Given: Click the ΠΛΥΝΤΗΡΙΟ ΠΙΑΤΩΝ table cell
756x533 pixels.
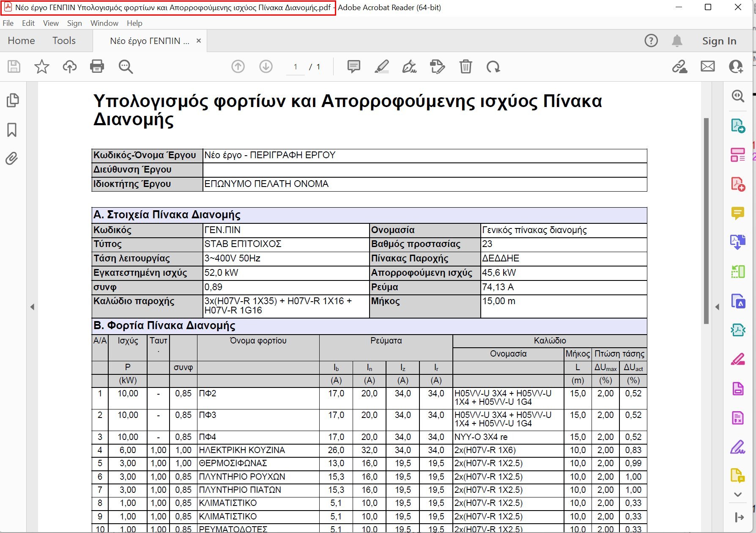Looking at the screenshot, I should [x=258, y=490].
